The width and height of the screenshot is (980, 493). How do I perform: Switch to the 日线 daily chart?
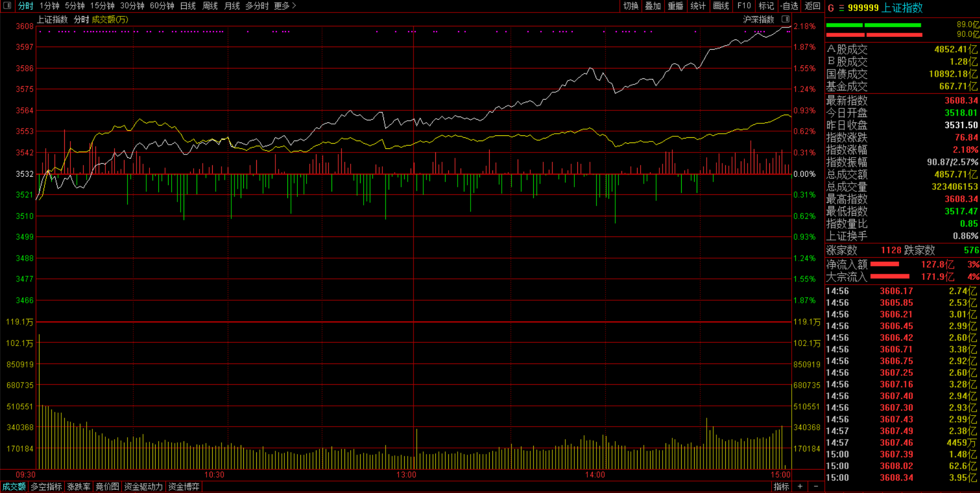pos(188,6)
